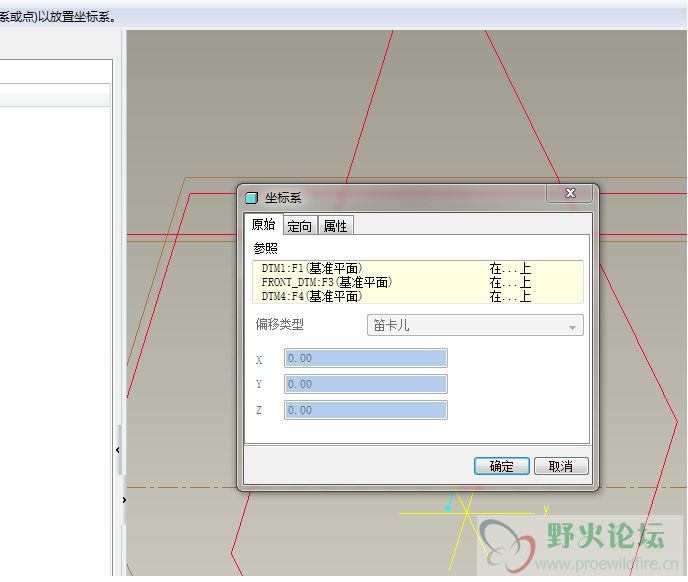Click the Y offset input field
The width and height of the screenshot is (688, 582).
(x=366, y=384)
